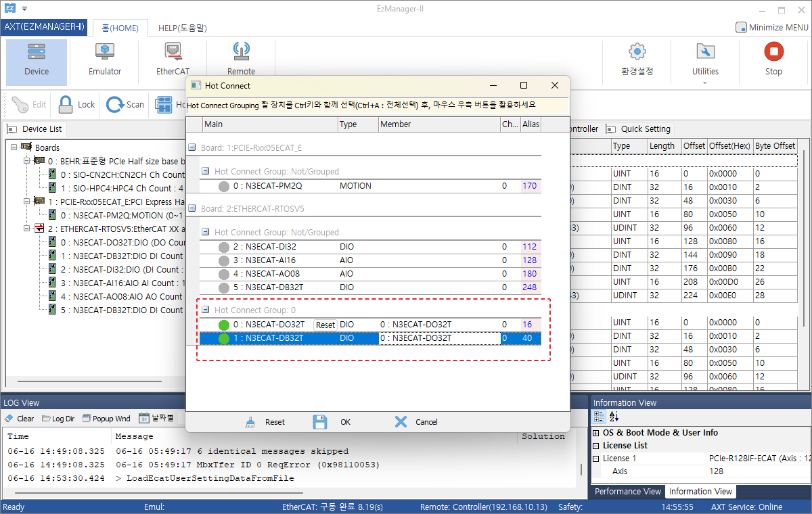Select the 4 : N3ECAT-AO08 row

[x=370, y=274]
